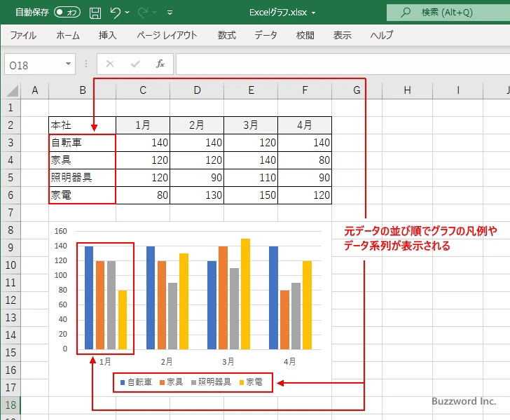Screen dimensions: 510x420
Task: Open the Undo history dropdown arrow
Action: click(128, 13)
